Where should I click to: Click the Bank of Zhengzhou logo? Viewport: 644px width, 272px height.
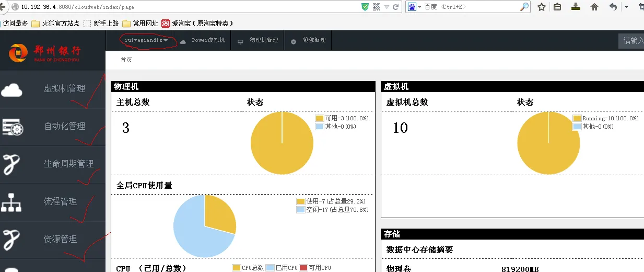point(44,52)
